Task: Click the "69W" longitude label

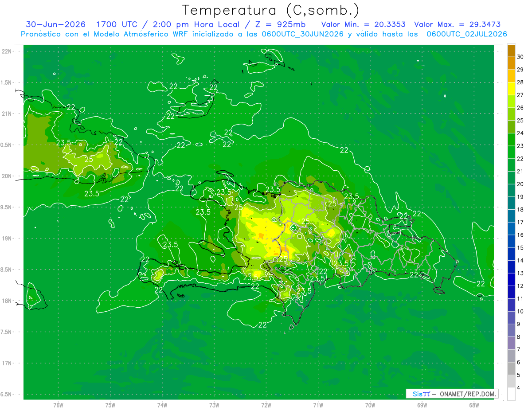Action: pyautogui.click(x=422, y=405)
